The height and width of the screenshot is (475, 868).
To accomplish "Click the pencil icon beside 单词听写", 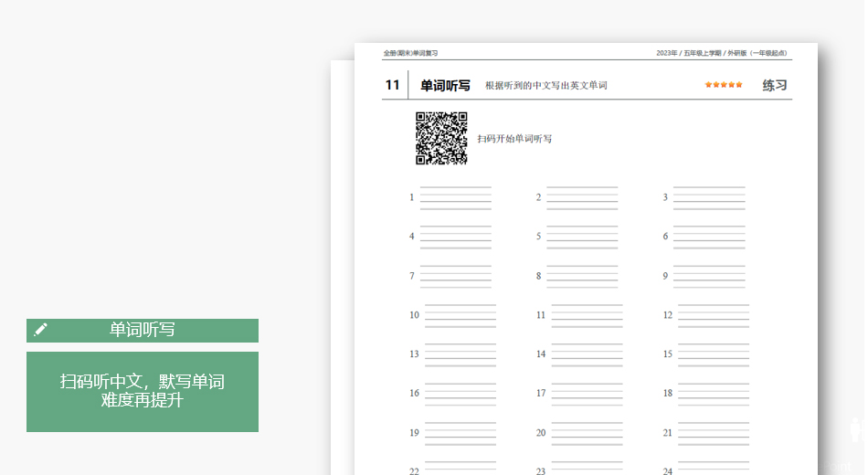I will (40, 330).
